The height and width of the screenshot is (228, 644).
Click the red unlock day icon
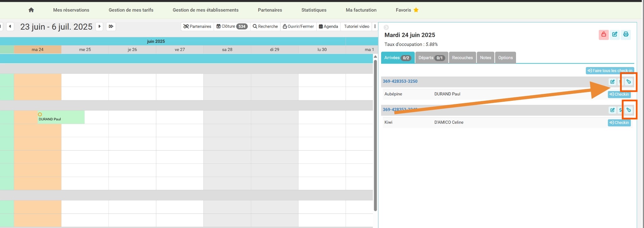pos(603,35)
